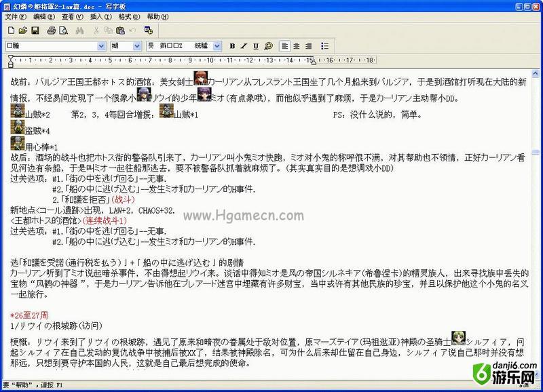
Task: Open Print Preview from the toolbar
Action: point(64,31)
